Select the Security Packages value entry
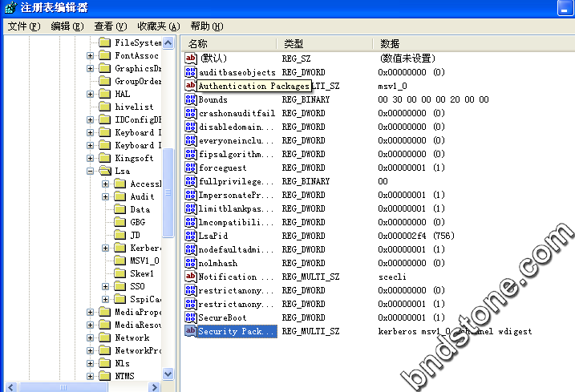The height and width of the screenshot is (392, 575). tap(236, 331)
